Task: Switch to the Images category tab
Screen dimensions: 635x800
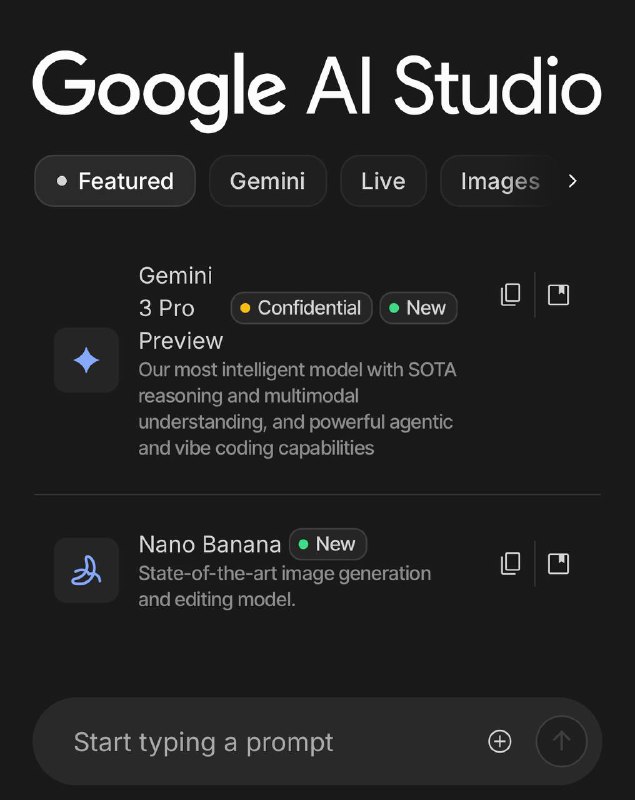Action: (499, 181)
